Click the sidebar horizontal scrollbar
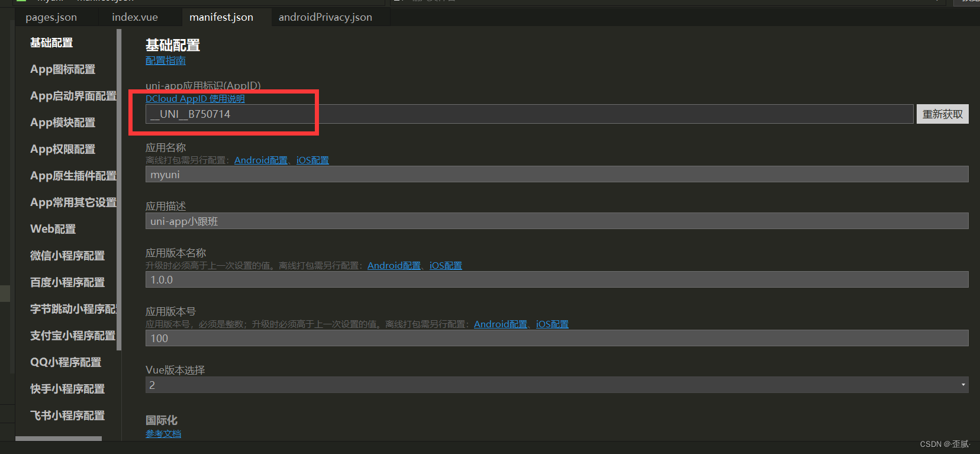This screenshot has height=454, width=980. 59,439
